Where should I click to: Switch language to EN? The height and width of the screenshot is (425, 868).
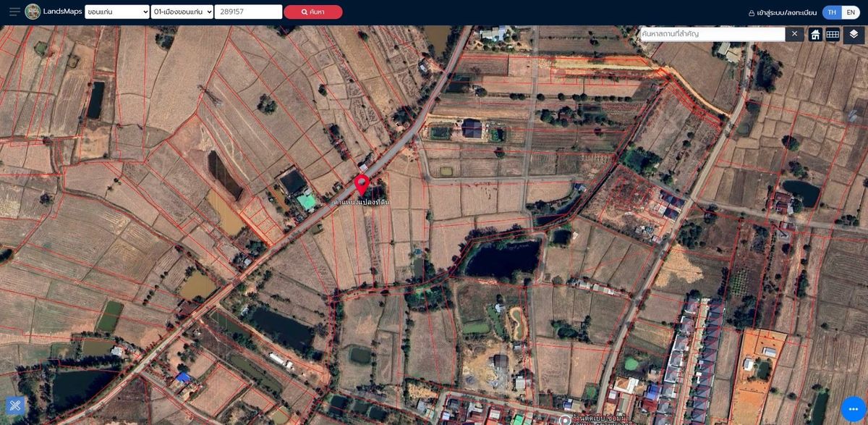(x=851, y=12)
